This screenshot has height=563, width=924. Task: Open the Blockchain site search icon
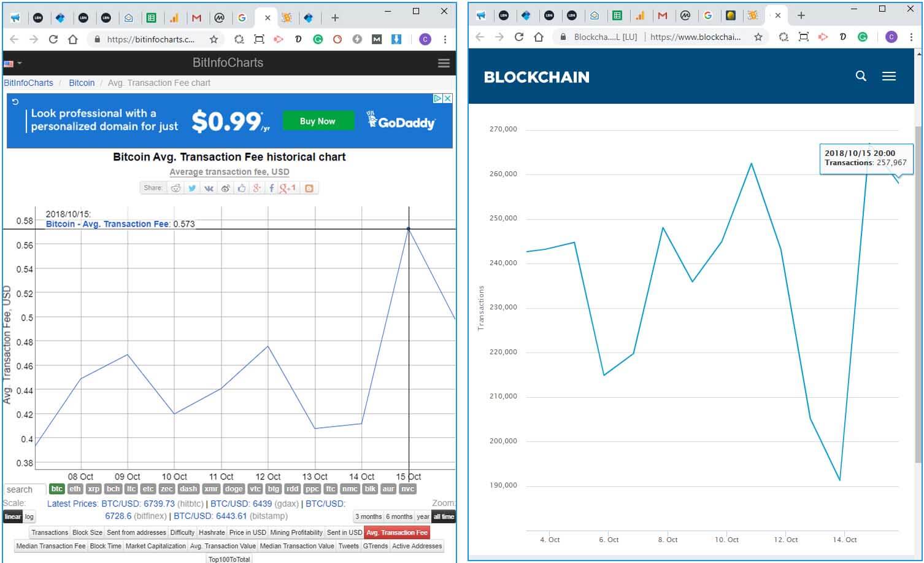(861, 76)
